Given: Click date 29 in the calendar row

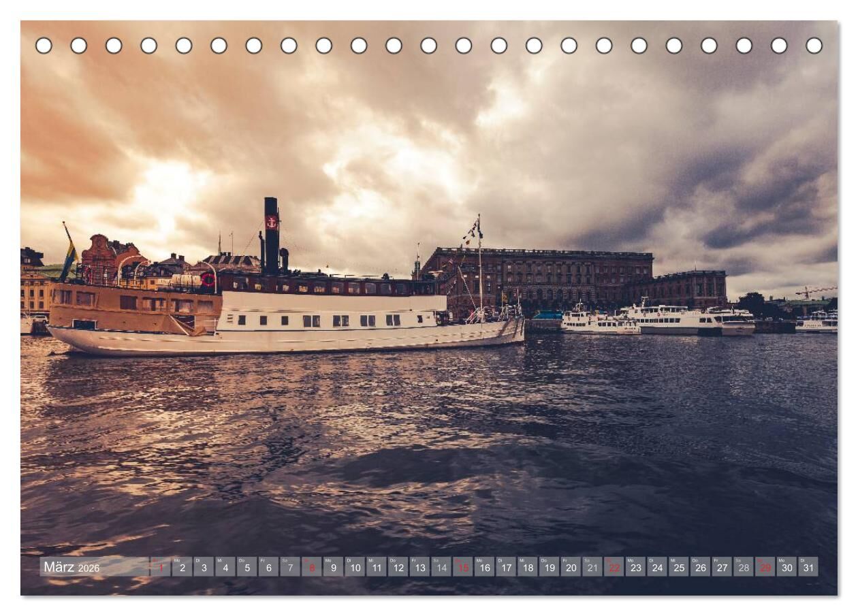Looking at the screenshot, I should pos(765,567).
